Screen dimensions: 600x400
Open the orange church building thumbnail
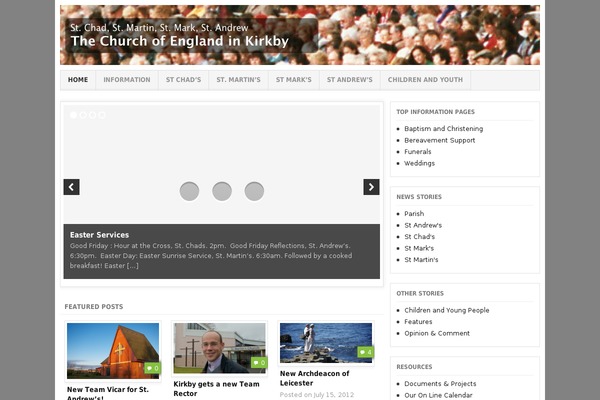(113, 351)
